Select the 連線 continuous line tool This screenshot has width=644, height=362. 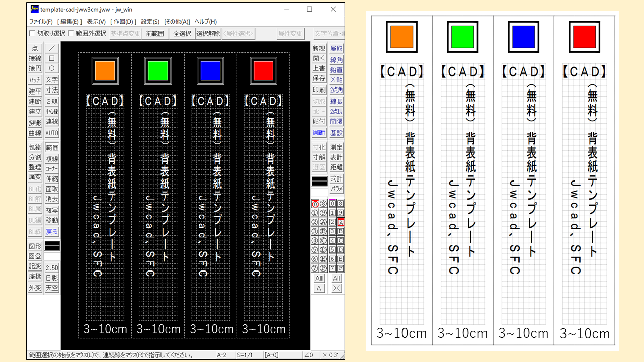pos(52,122)
